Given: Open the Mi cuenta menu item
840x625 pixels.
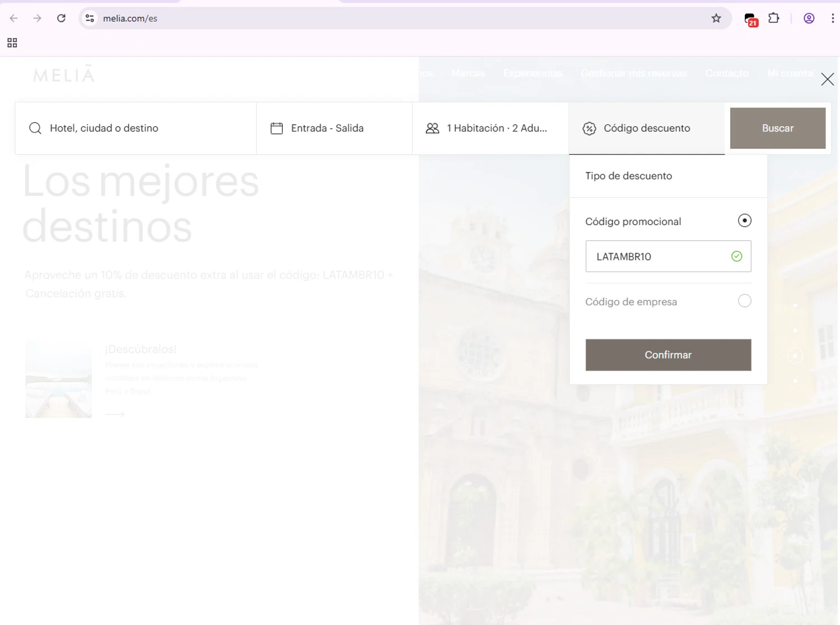Looking at the screenshot, I should pyautogui.click(x=790, y=73).
